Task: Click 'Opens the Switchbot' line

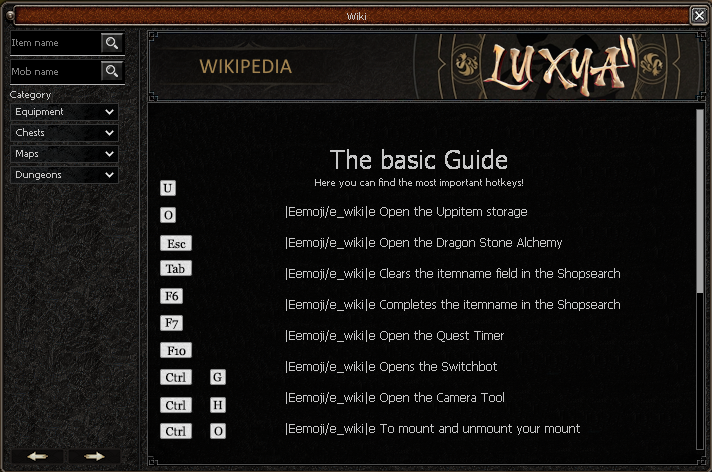Action: [391, 367]
